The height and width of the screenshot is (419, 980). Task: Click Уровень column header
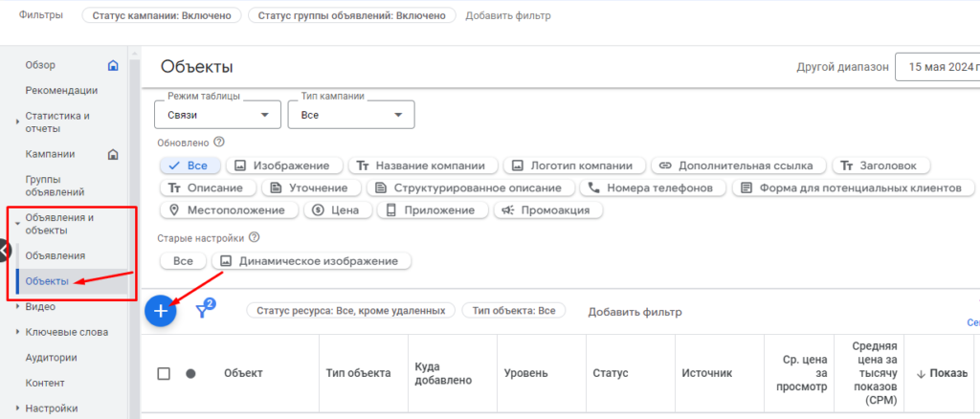click(525, 373)
